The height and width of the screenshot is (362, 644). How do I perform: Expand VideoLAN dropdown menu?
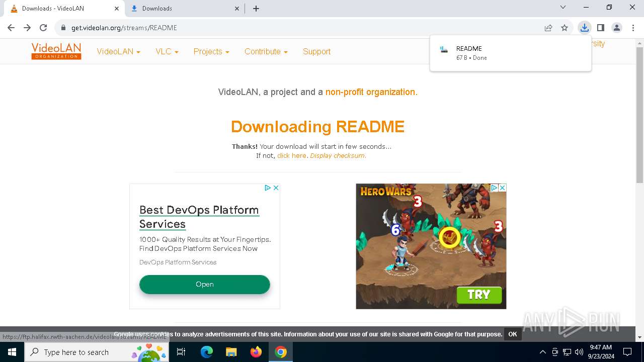[x=118, y=51]
